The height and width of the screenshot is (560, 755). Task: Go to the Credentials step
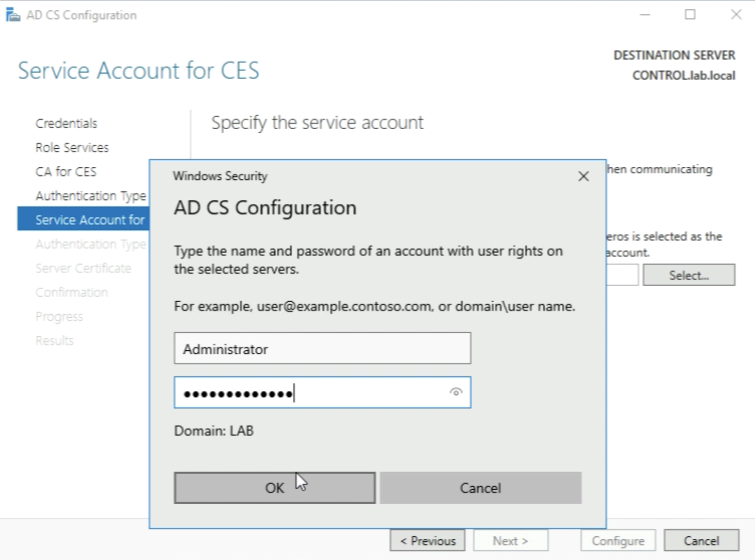(66, 123)
